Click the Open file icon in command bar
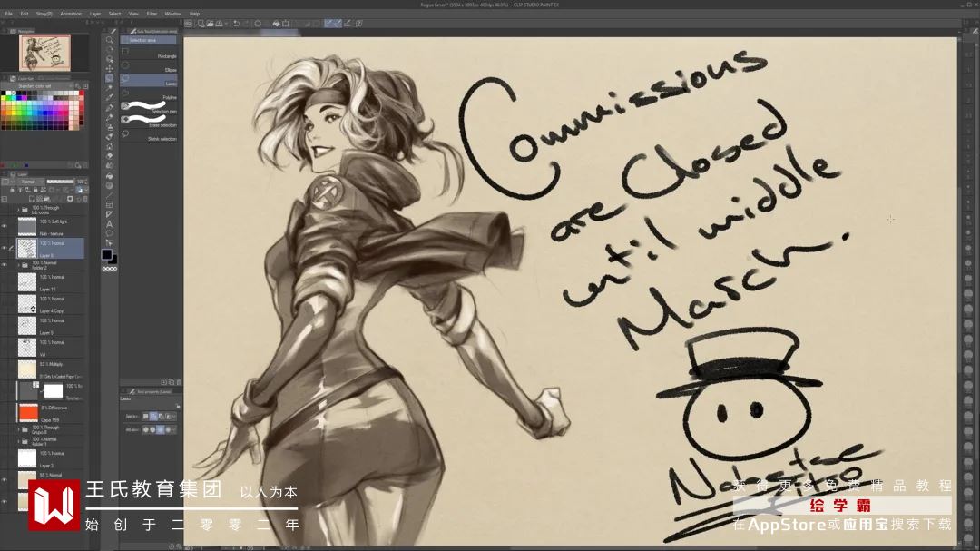 pyautogui.click(x=210, y=23)
